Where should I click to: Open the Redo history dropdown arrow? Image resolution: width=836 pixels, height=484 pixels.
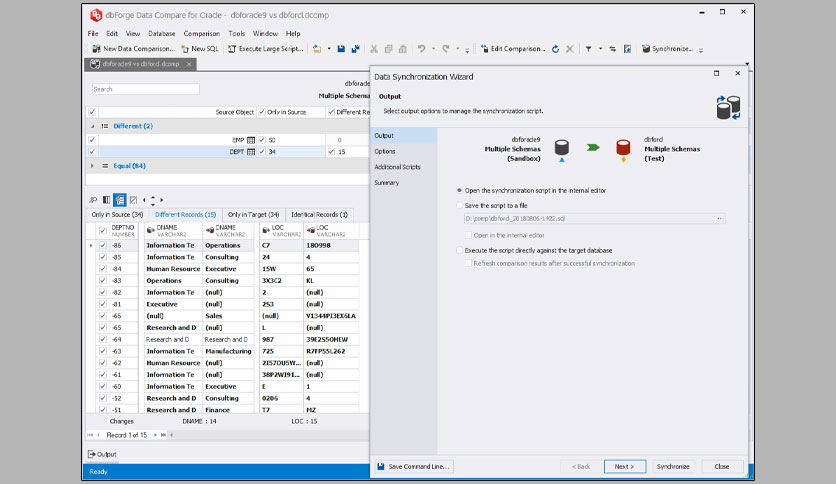[x=457, y=49]
